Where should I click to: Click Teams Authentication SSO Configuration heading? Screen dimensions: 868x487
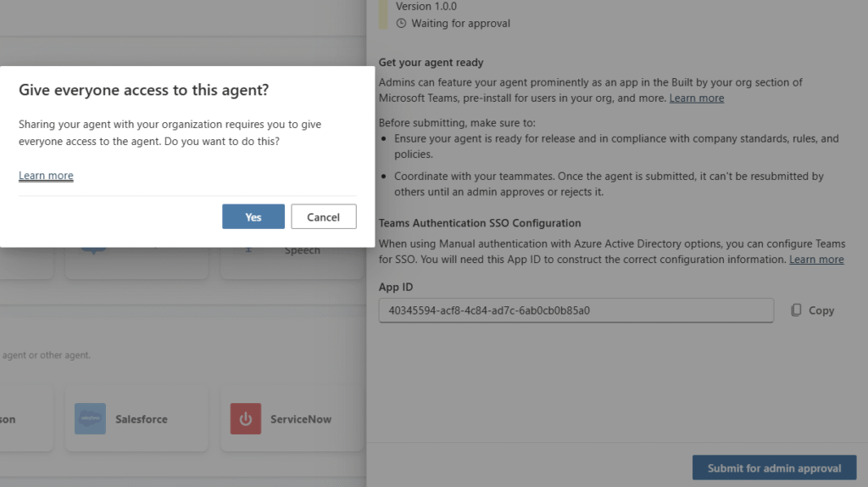(480, 223)
